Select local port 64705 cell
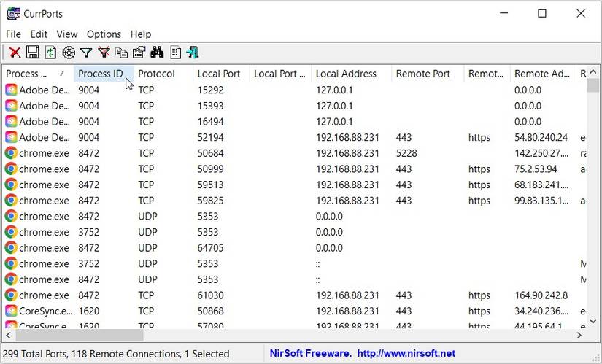602x364 pixels. coord(210,248)
